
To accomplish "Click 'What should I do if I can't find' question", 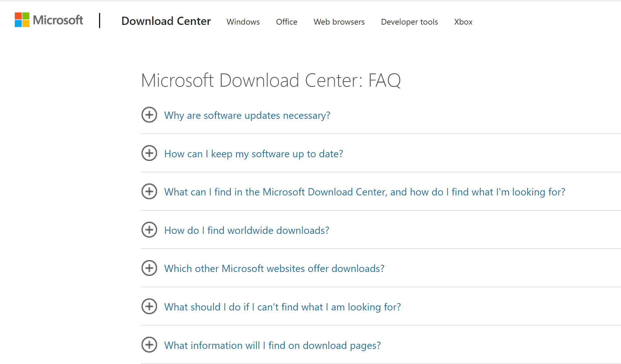I will 282,307.
